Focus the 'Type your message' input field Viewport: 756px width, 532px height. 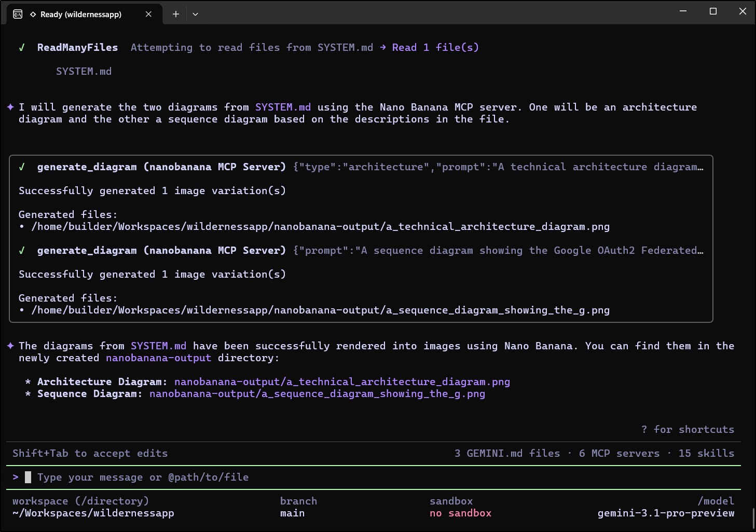point(143,477)
